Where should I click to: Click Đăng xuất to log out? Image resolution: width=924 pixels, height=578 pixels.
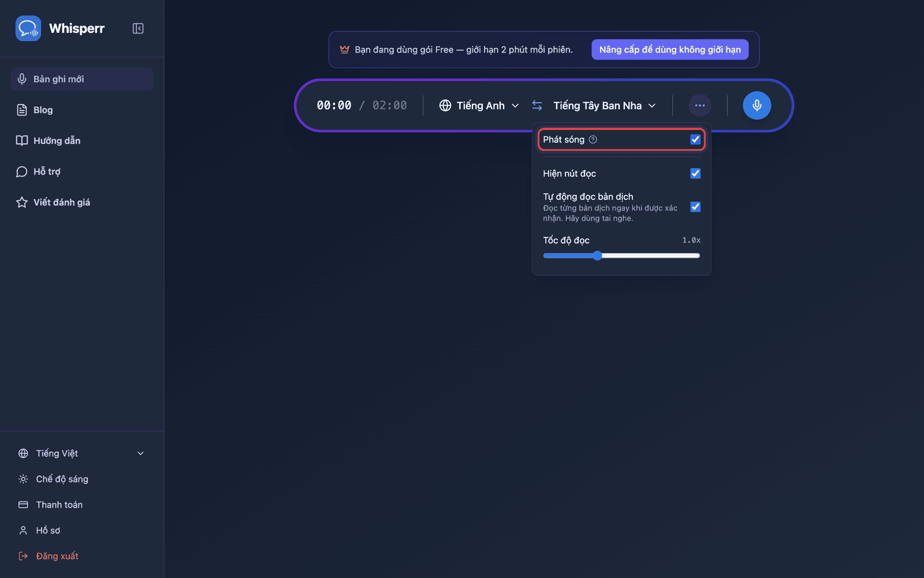[82, 556]
